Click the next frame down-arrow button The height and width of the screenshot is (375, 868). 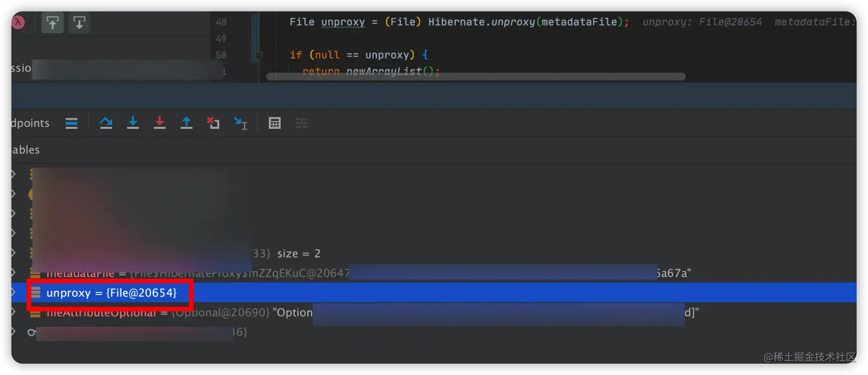point(79,23)
